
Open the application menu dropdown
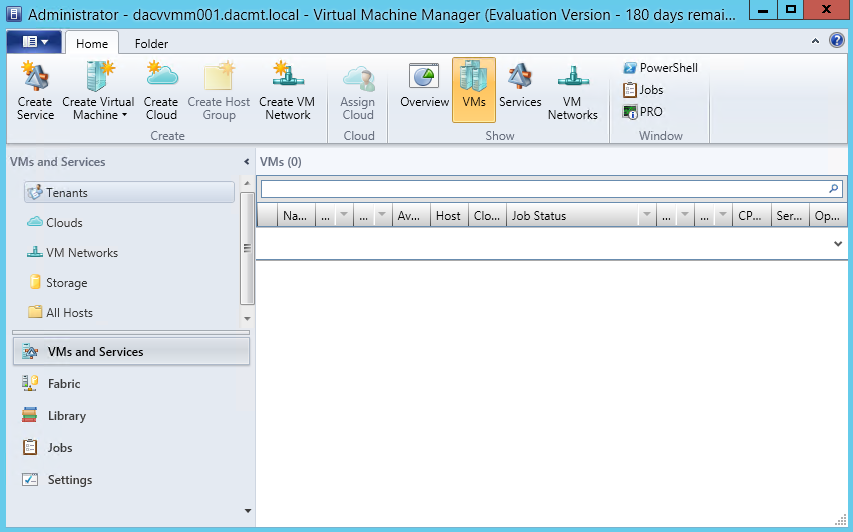[x=34, y=41]
